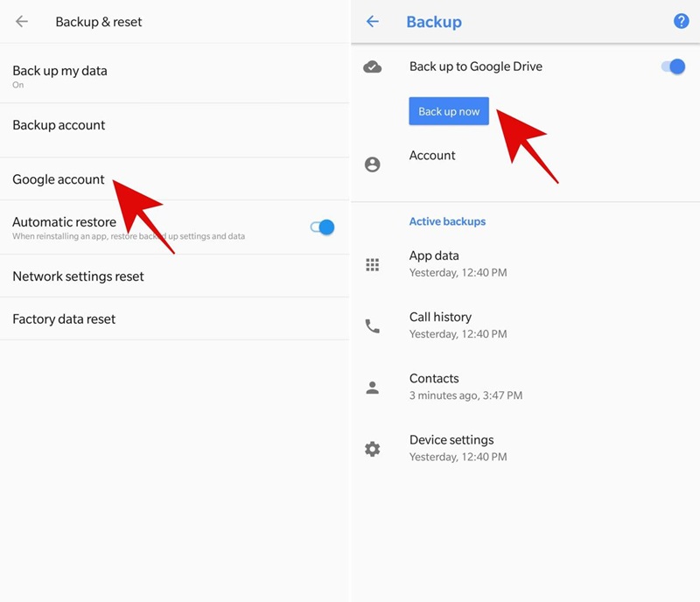Tap the account person circle icon
This screenshot has width=700, height=602.
pyautogui.click(x=373, y=164)
